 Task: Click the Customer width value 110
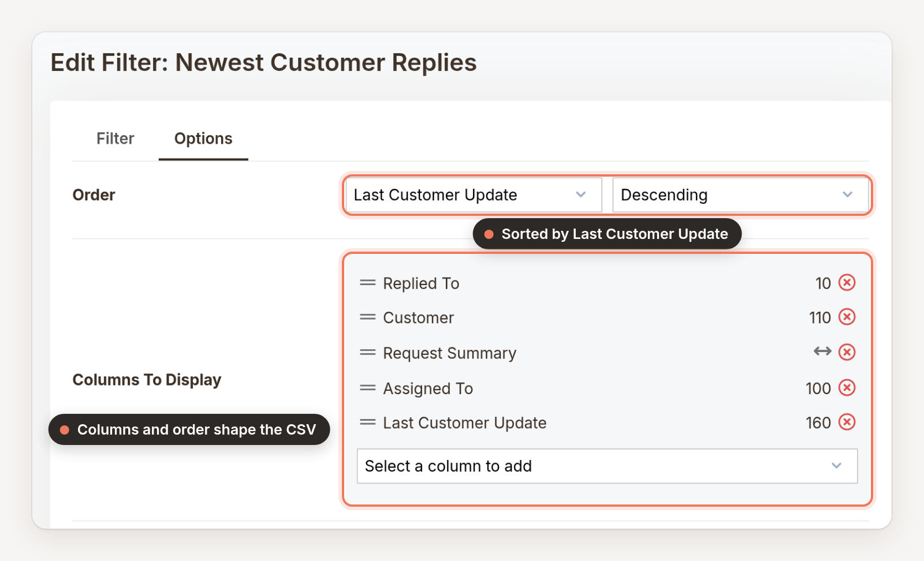pos(820,317)
